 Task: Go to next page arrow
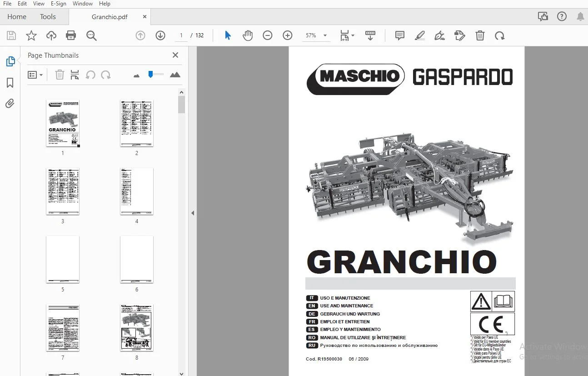click(x=160, y=35)
